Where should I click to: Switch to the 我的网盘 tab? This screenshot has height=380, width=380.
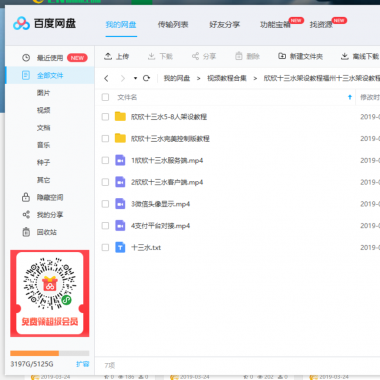tap(121, 25)
